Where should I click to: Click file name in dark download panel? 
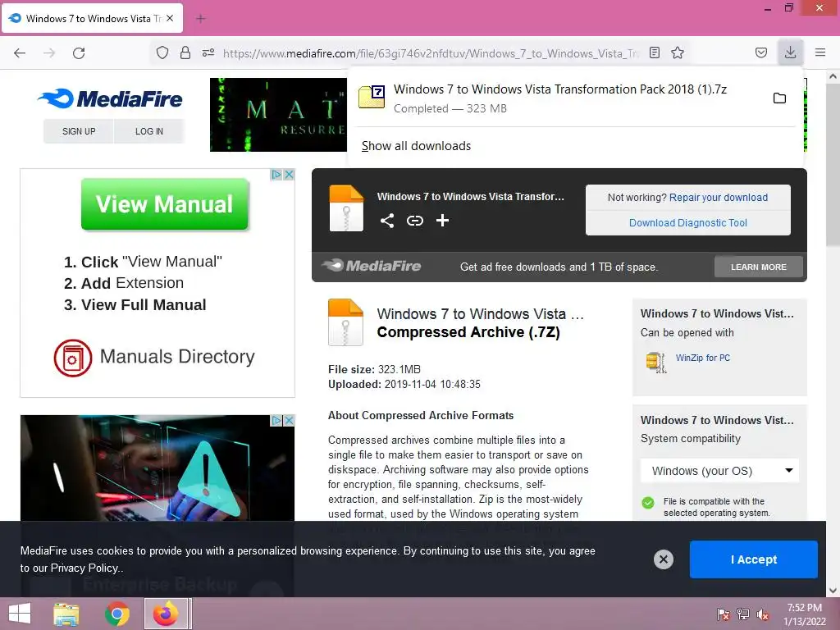coord(470,197)
